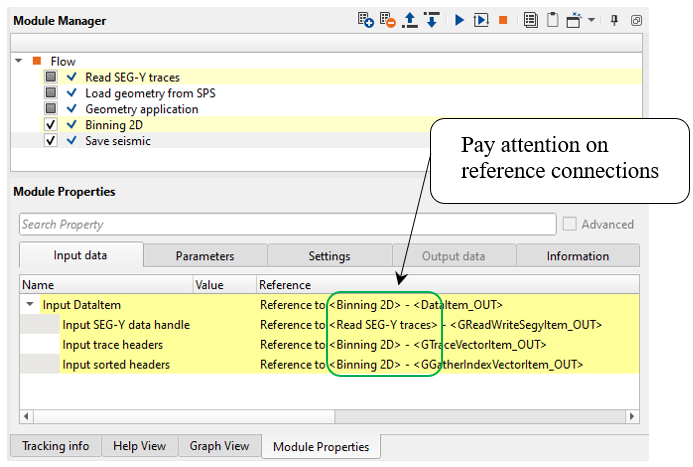Image resolution: width=693 pixels, height=467 pixels.
Task: Stop execution with orange square icon
Action: (504, 20)
